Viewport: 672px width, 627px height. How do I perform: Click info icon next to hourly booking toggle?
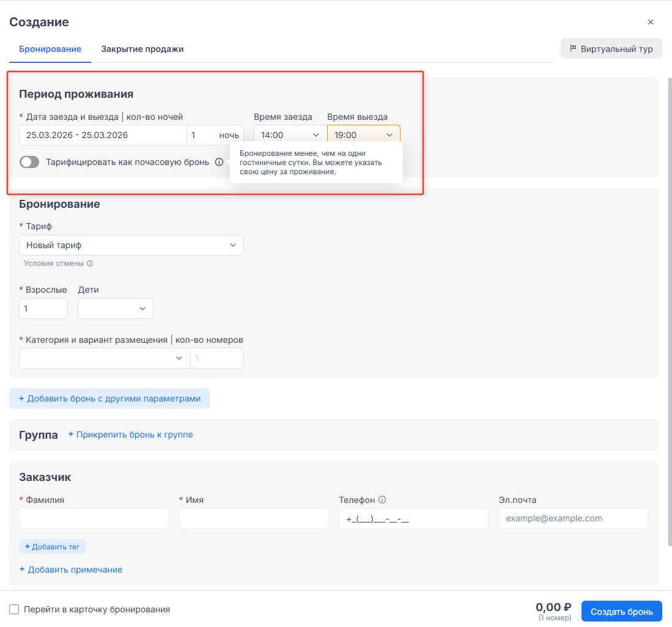pos(220,163)
